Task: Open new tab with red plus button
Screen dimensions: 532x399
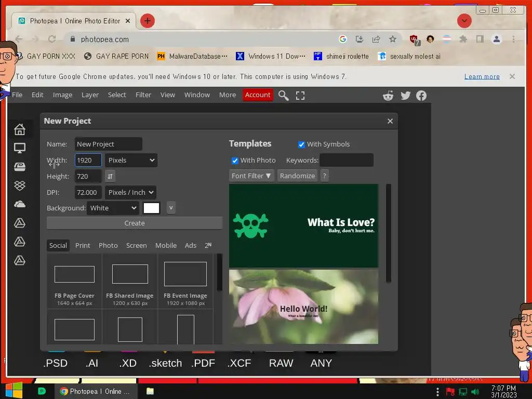Action: [147, 21]
